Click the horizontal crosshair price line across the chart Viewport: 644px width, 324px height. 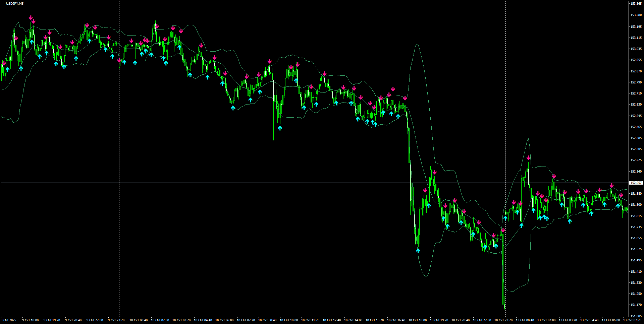(302, 183)
